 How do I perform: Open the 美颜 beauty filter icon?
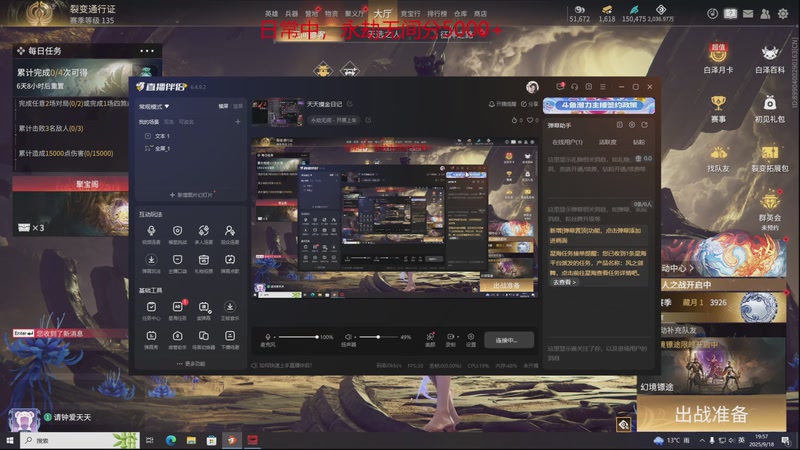click(x=430, y=337)
